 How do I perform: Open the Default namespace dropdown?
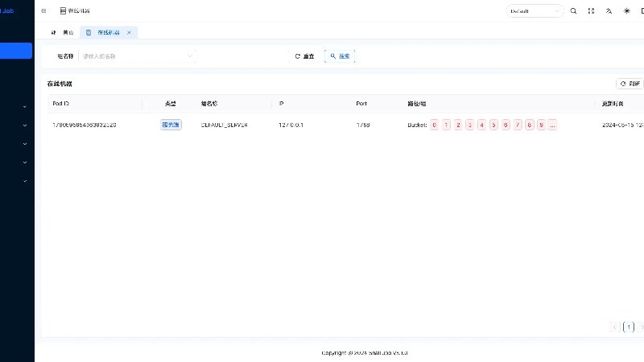tap(535, 11)
